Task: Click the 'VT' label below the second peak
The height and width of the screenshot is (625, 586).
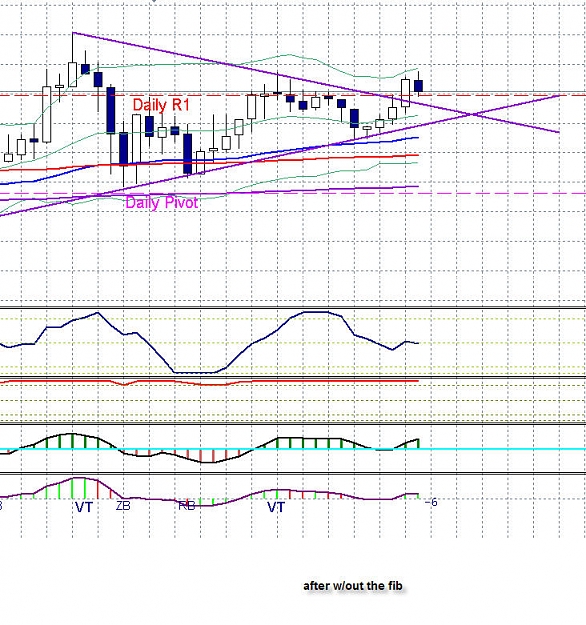Action: click(x=276, y=507)
